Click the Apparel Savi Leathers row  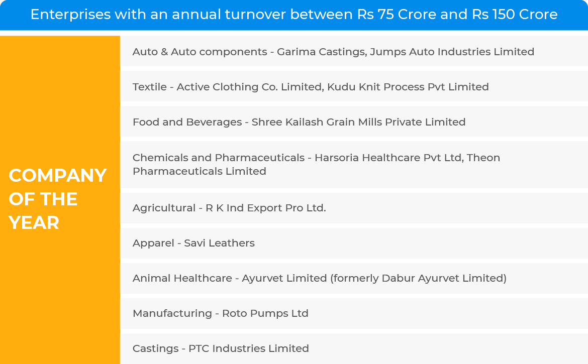click(x=354, y=243)
